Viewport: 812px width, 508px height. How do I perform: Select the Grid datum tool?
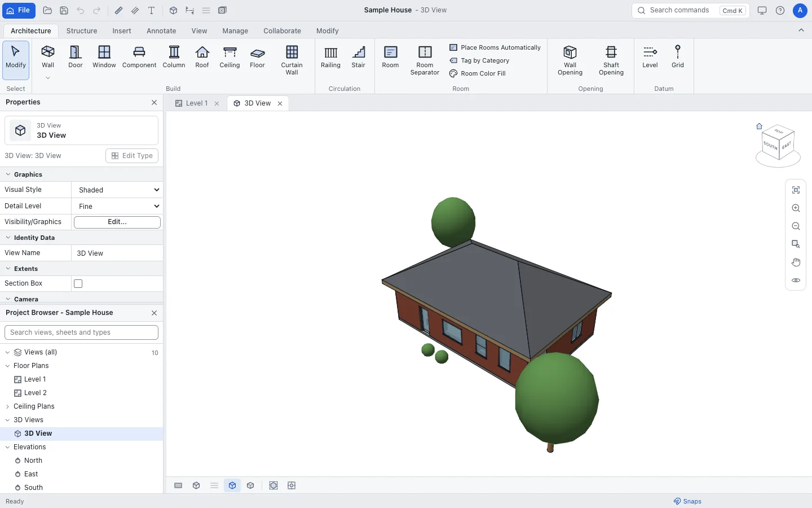pos(677,57)
